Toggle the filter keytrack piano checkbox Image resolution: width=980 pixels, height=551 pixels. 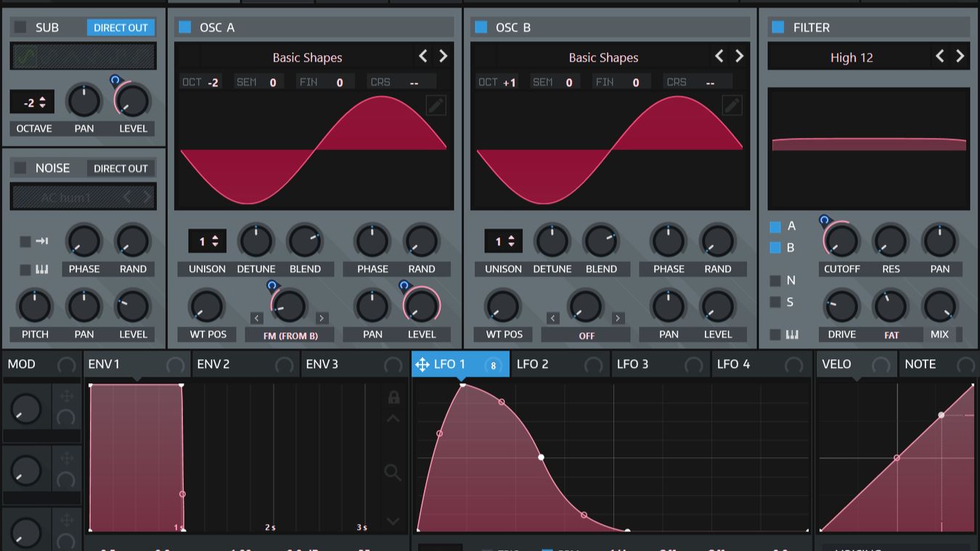(x=775, y=335)
